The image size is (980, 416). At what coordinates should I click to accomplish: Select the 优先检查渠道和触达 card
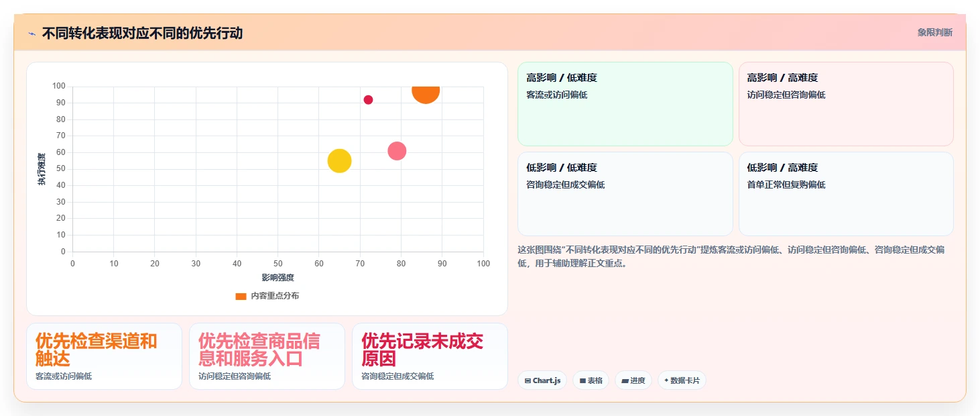coord(104,356)
